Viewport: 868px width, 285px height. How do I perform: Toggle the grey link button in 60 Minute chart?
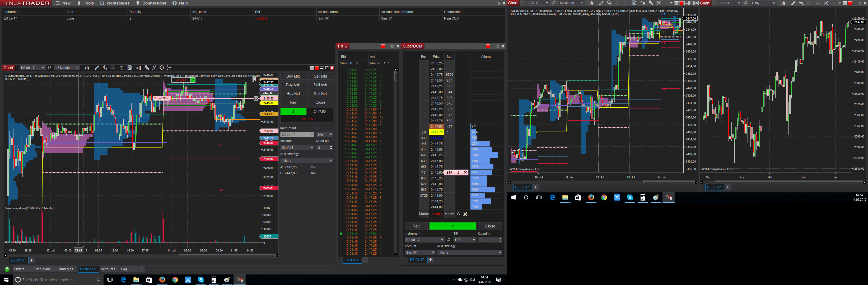(676, 3)
